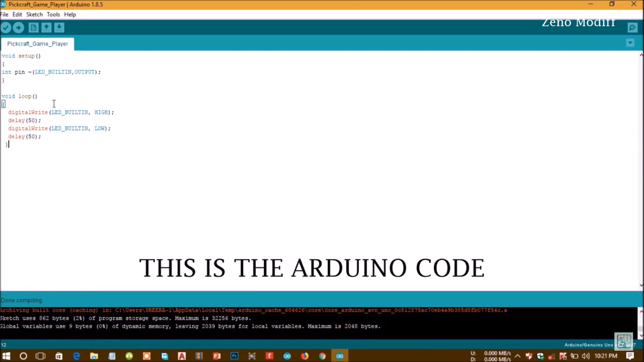This screenshot has height=362, width=644.
Task: Open the Serial Monitor magnifier icon
Action: pos(633,28)
